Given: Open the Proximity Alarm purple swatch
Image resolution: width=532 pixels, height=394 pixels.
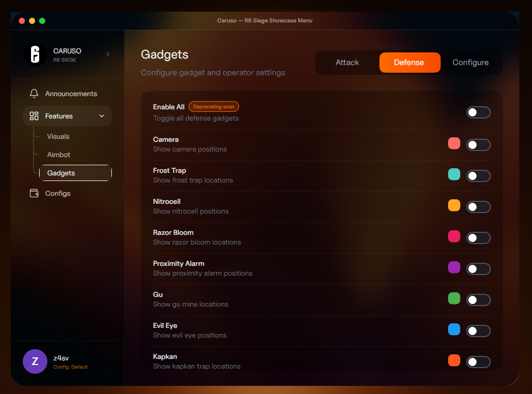Looking at the screenshot, I should pyautogui.click(x=454, y=267).
